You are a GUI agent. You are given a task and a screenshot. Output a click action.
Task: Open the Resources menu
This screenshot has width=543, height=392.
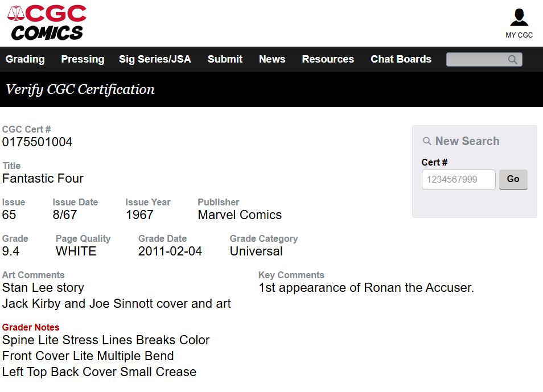point(328,59)
